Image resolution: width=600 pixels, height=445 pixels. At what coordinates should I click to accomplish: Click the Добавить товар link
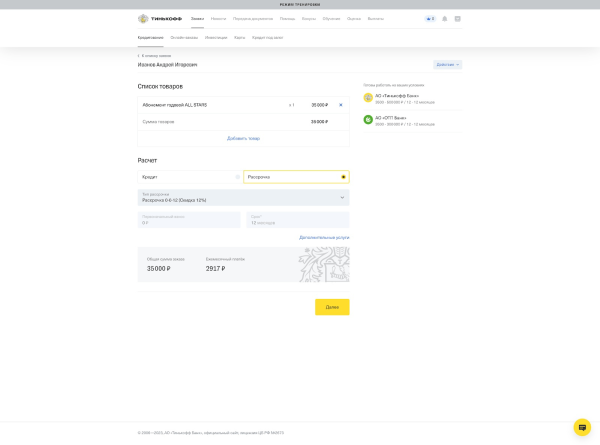tap(243, 138)
